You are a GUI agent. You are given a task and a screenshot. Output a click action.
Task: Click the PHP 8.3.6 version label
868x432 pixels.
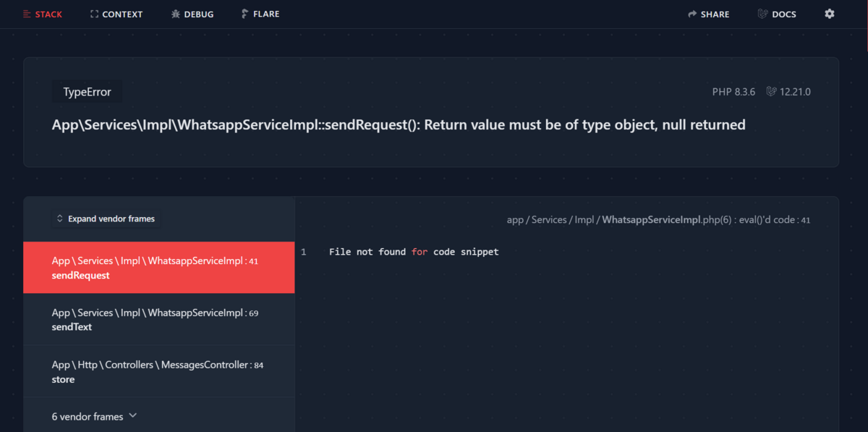(x=733, y=92)
